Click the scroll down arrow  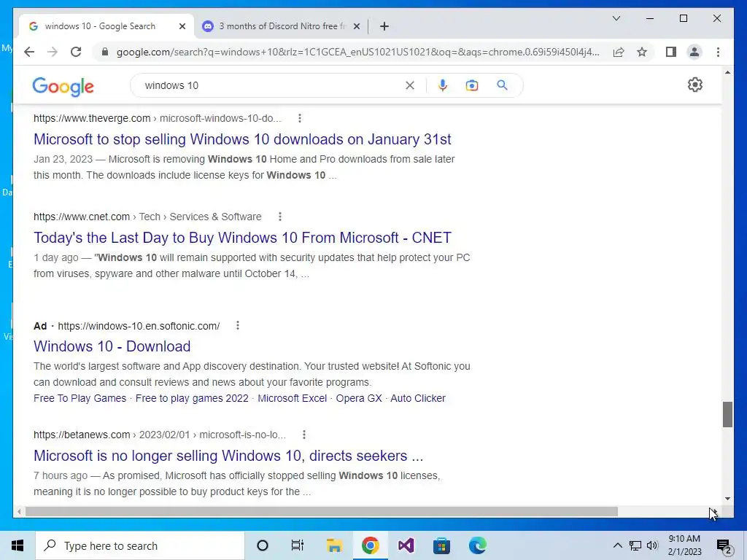(727, 499)
